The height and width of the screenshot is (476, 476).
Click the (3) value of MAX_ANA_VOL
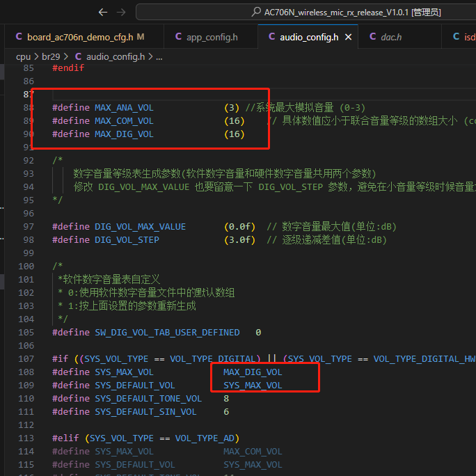click(x=232, y=108)
